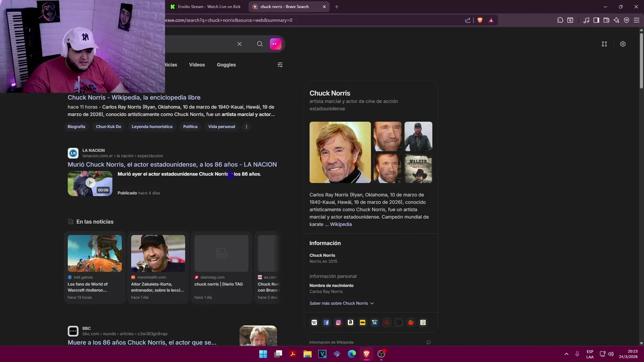The height and width of the screenshot is (362, 644).
Task: Open the World of Warcraft news card
Action: [95, 267]
